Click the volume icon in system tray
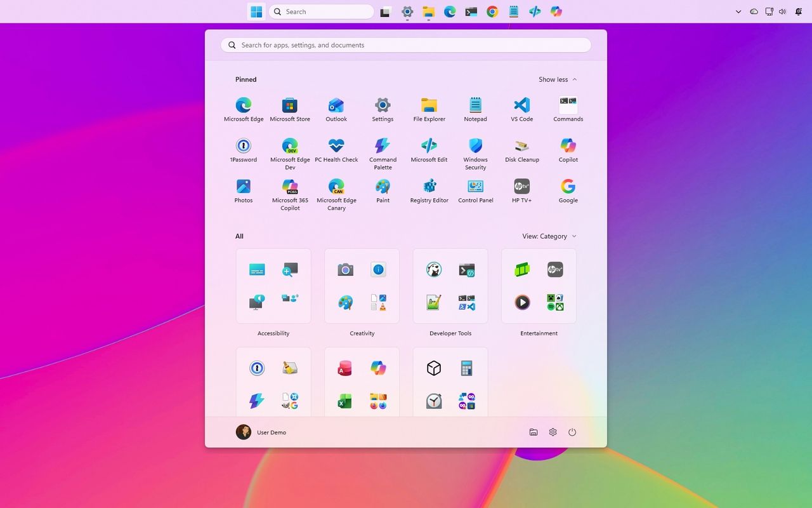812x508 pixels. (x=782, y=11)
